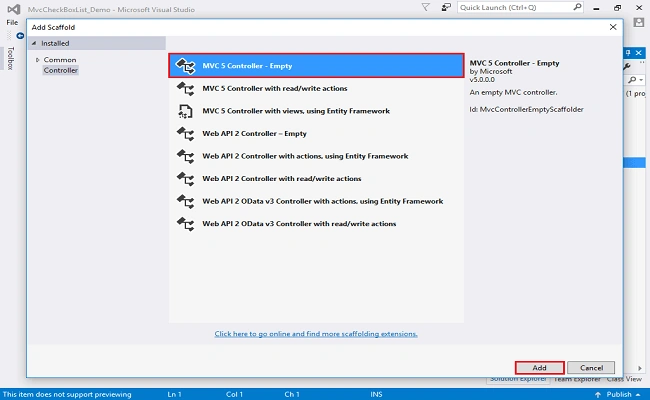Open the search dropdown in side panel
This screenshot has height=400, width=650.
[641, 80]
